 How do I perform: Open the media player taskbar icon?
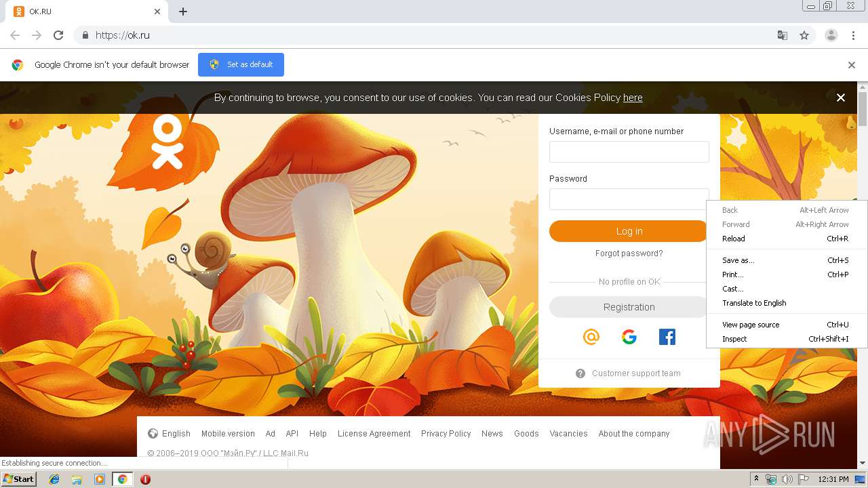(100, 479)
